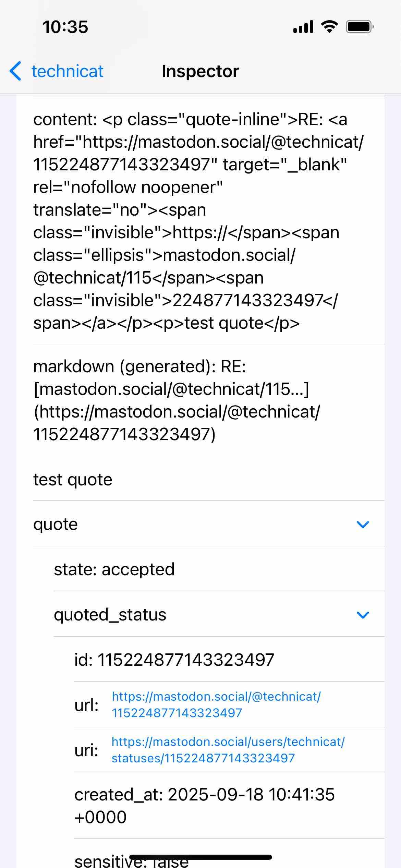The height and width of the screenshot is (868, 401).
Task: Open the users/technicat/statuses uri link
Action: click(228, 750)
